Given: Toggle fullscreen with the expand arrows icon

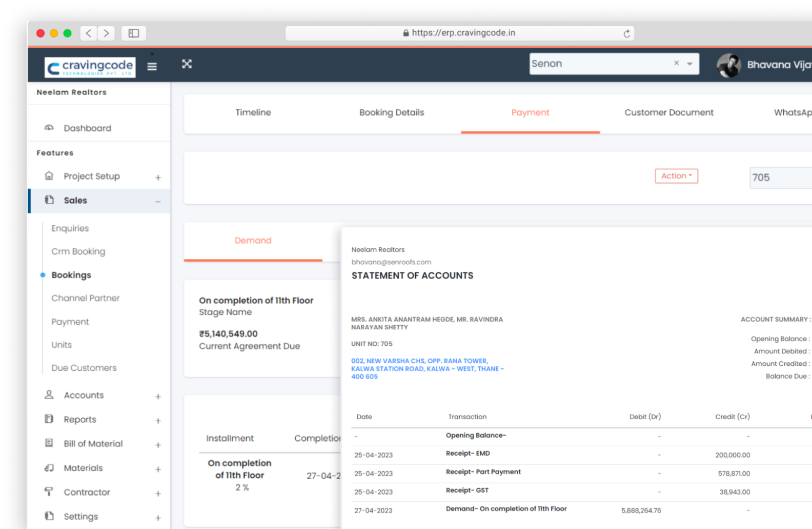Looking at the screenshot, I should point(187,64).
